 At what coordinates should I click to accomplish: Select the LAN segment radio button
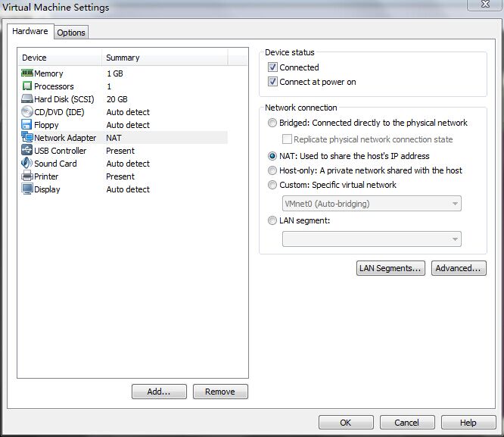click(x=272, y=220)
